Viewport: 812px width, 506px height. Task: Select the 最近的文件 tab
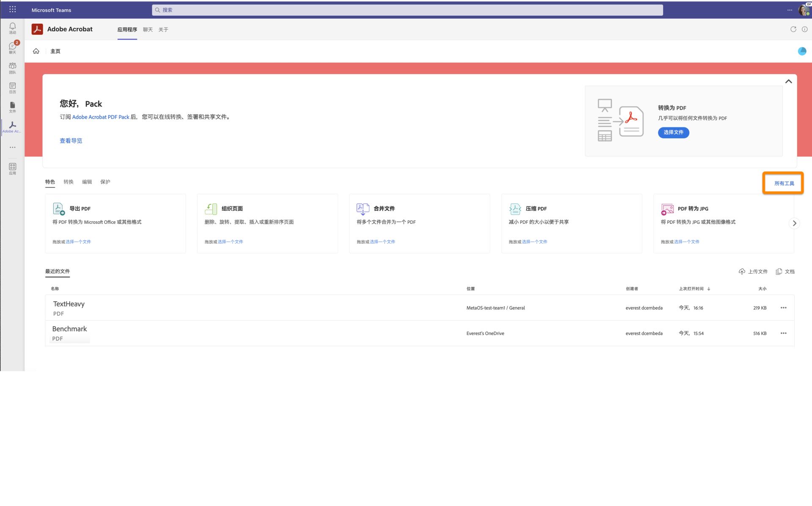pyautogui.click(x=58, y=272)
